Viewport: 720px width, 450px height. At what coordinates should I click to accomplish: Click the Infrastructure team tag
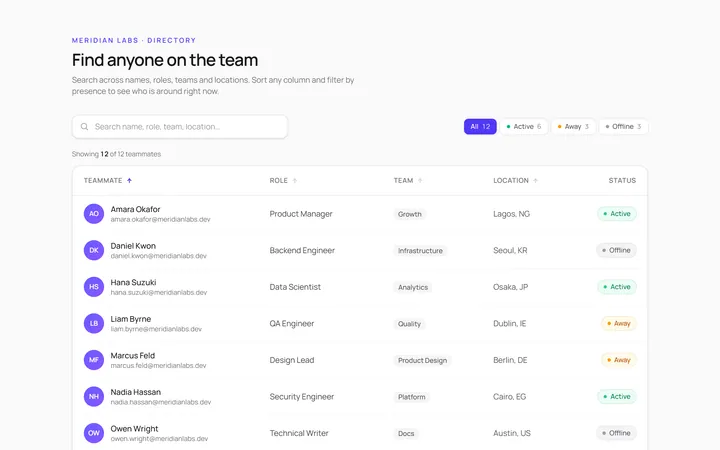click(x=420, y=251)
